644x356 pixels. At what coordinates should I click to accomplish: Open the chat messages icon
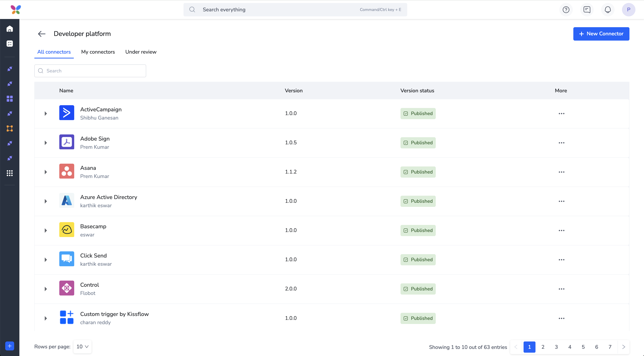click(x=587, y=9)
